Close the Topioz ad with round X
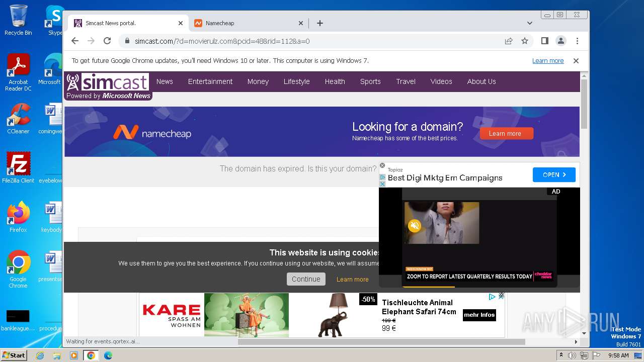The width and height of the screenshot is (644, 362). (x=382, y=165)
